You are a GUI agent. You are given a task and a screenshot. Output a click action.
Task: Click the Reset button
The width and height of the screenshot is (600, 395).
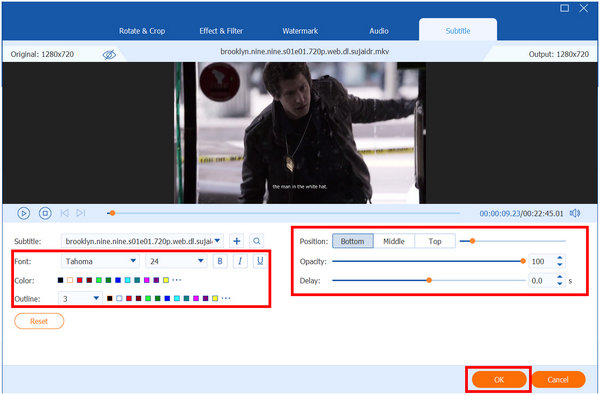[x=39, y=321]
